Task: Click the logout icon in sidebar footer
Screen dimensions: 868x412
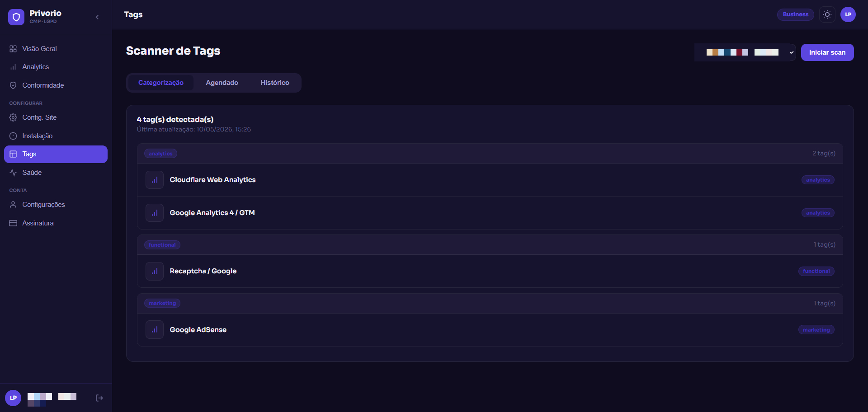Action: 99,398
